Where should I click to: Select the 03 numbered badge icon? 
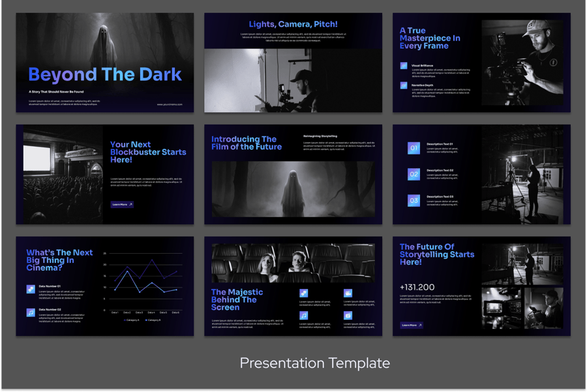tap(414, 201)
